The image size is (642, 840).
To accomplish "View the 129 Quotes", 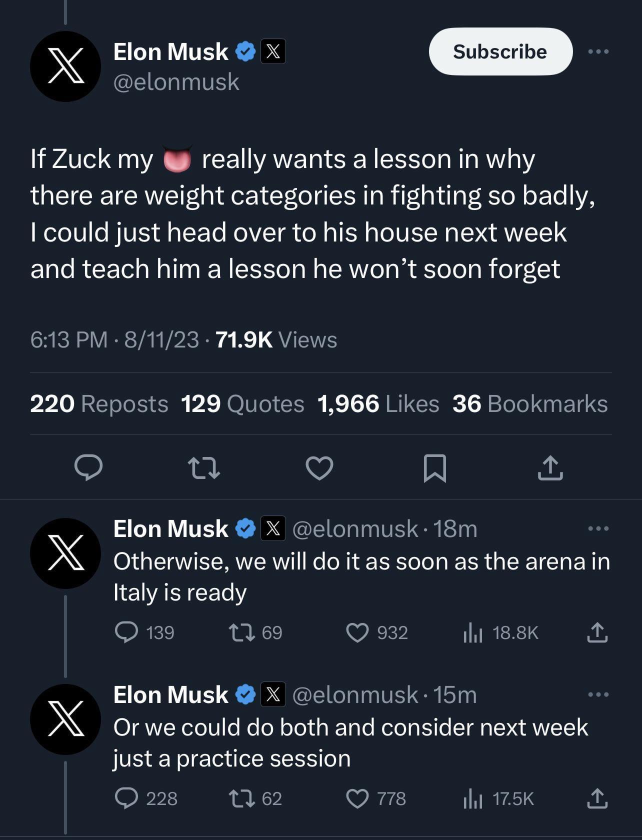I will [x=242, y=403].
